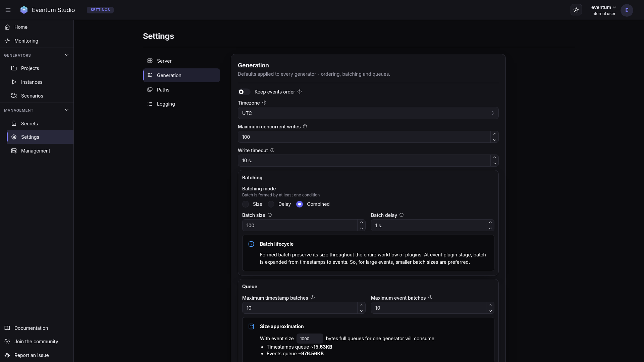Image resolution: width=644 pixels, height=362 pixels.
Task: Show help for Maximum timestamp batches
Action: click(313, 298)
